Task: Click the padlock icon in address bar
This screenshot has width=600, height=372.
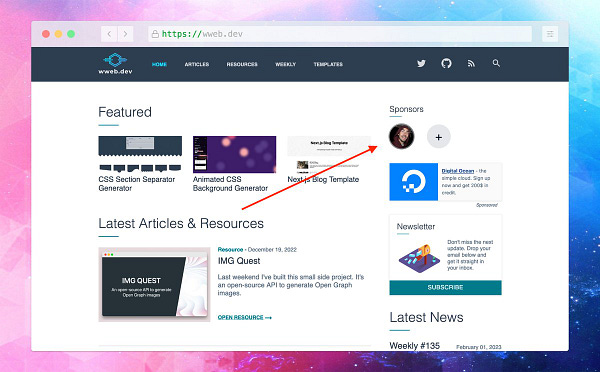Action: (x=155, y=34)
